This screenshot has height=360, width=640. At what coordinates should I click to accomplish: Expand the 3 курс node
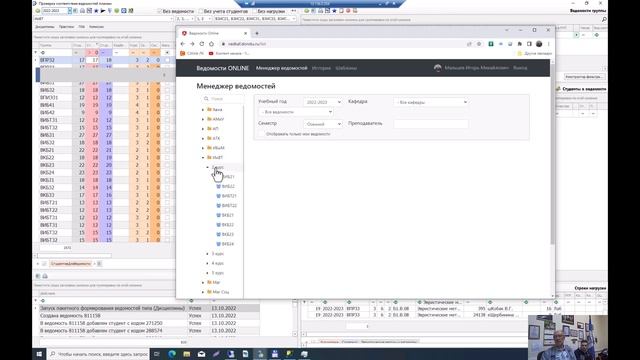(x=207, y=254)
